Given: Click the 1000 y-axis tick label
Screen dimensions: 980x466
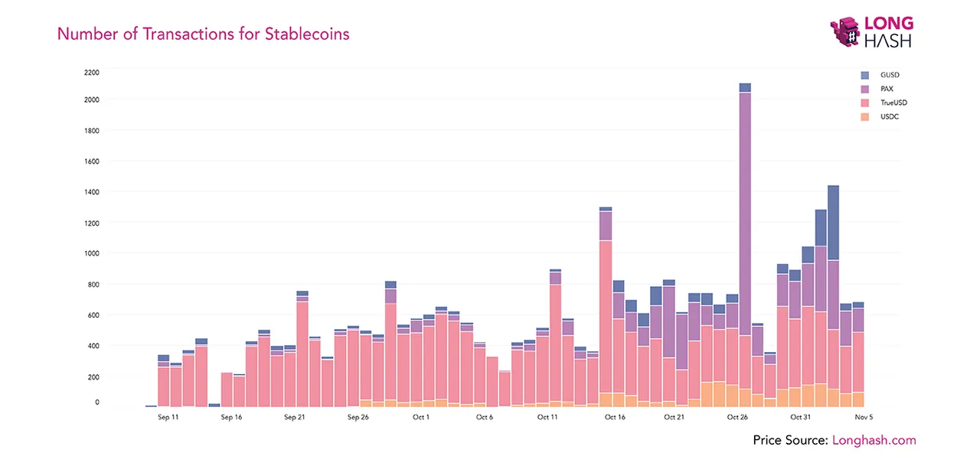Looking at the screenshot, I should pos(91,253).
